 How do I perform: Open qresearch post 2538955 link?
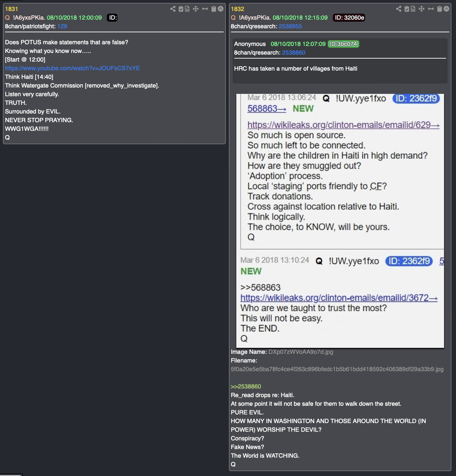(x=290, y=26)
